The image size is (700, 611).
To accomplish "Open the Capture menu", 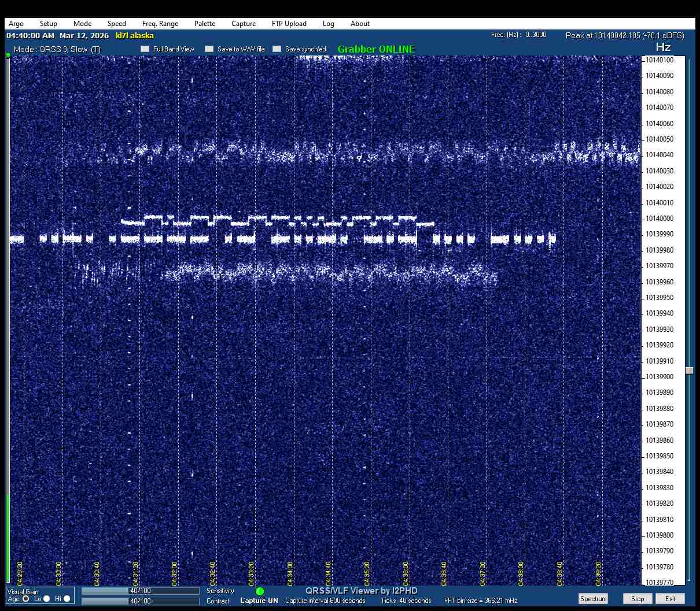I will (x=244, y=24).
